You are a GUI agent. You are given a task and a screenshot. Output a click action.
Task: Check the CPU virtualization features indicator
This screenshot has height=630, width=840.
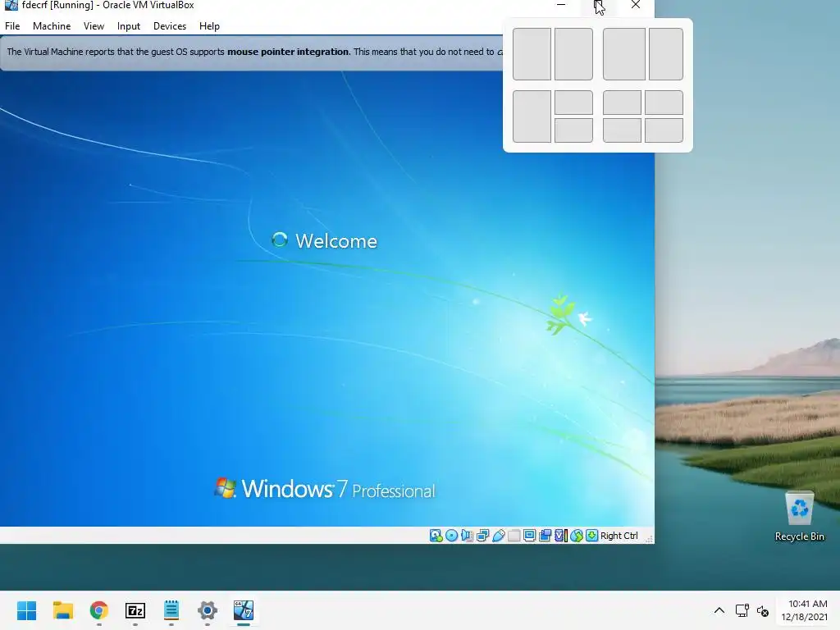pyautogui.click(x=560, y=536)
